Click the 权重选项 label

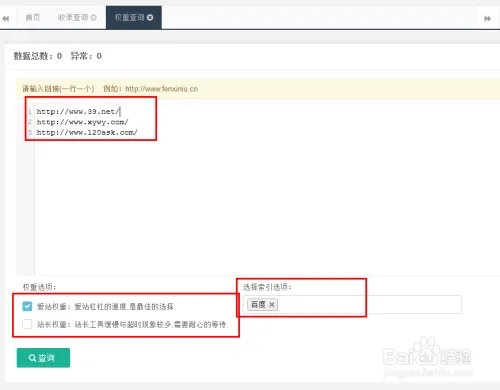39,287
